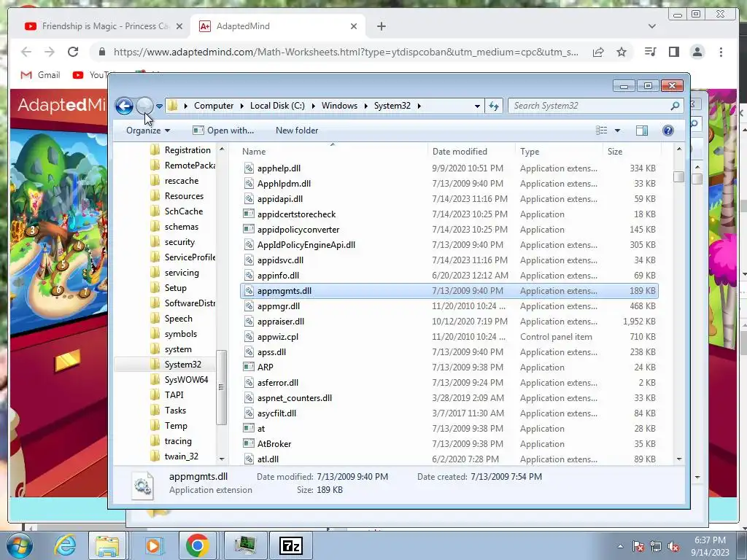Viewport: 747px width, 560px height.
Task: Toggle the preview pane icon
Action: (x=642, y=131)
